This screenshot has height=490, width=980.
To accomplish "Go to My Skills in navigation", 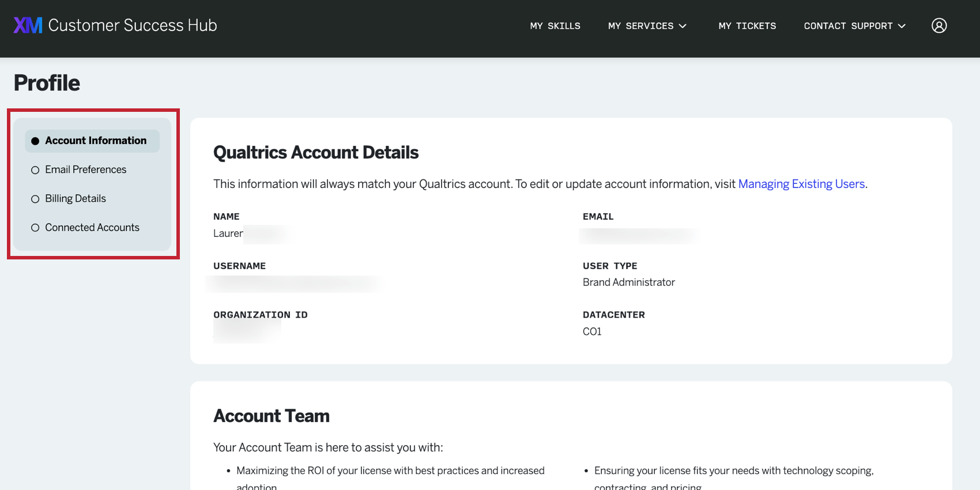I will coord(555,26).
